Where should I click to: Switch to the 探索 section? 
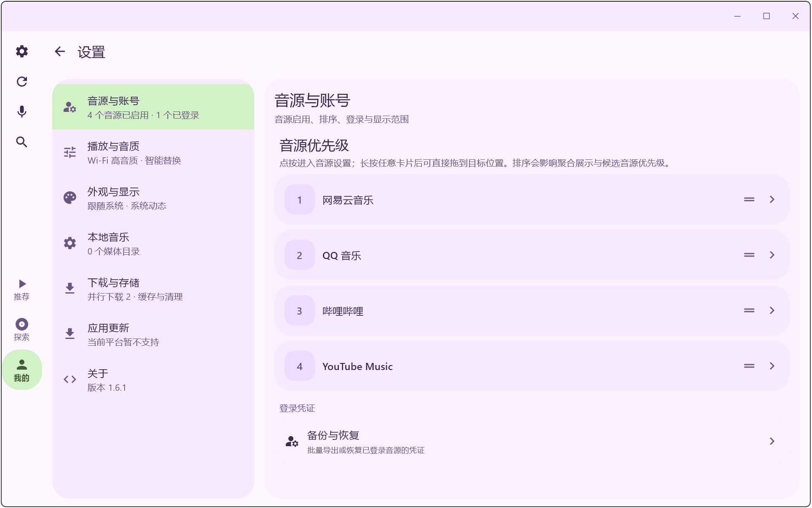[22, 330]
